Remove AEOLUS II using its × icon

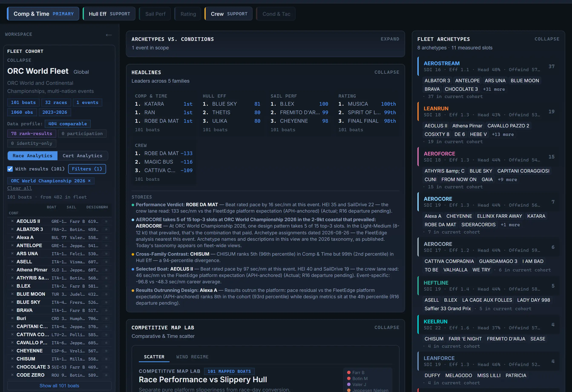(x=12, y=221)
